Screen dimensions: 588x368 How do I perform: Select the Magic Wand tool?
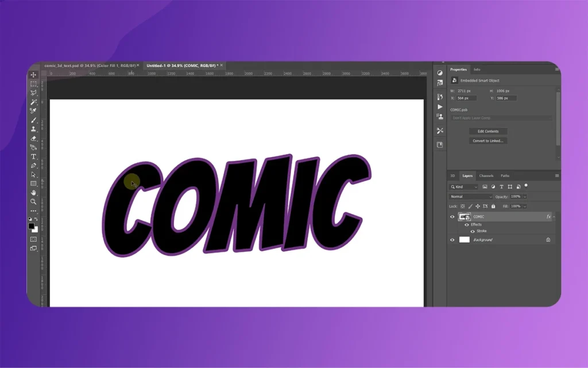tap(33, 102)
